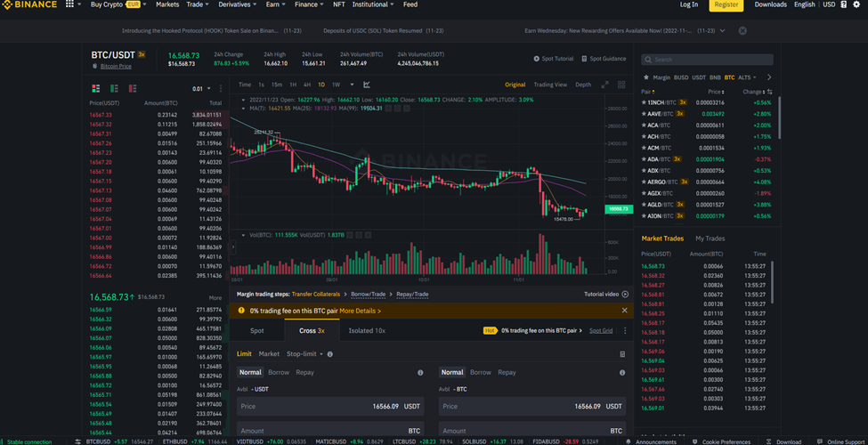Select Repay mode in buy form
Screen dimensions: 868x445
coord(304,373)
